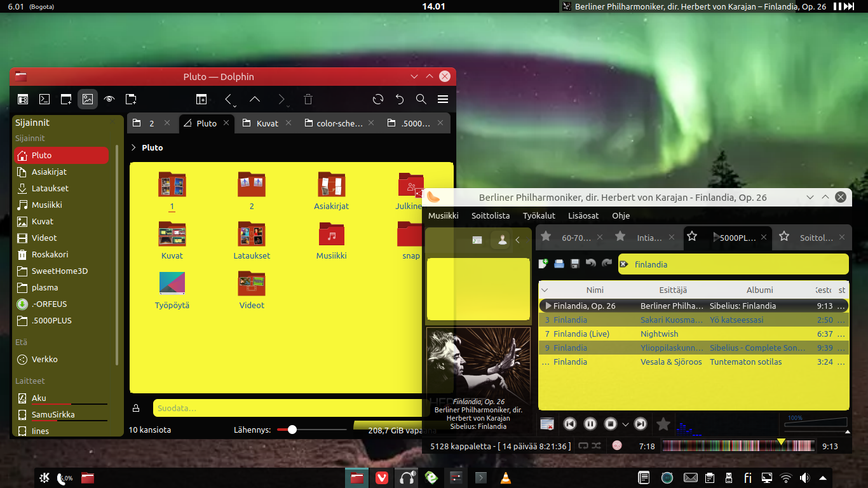The image size is (868, 488).
Task: Click the artist info icon in Clementine sidebar
Action: coord(502,240)
